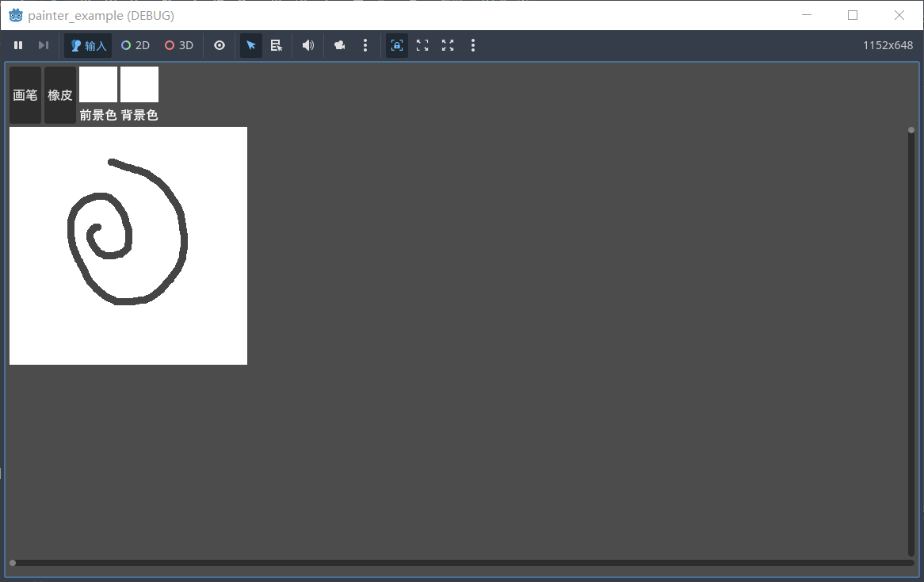Image resolution: width=924 pixels, height=582 pixels.
Task: Open embed options three-dot menu
Action: pos(473,46)
